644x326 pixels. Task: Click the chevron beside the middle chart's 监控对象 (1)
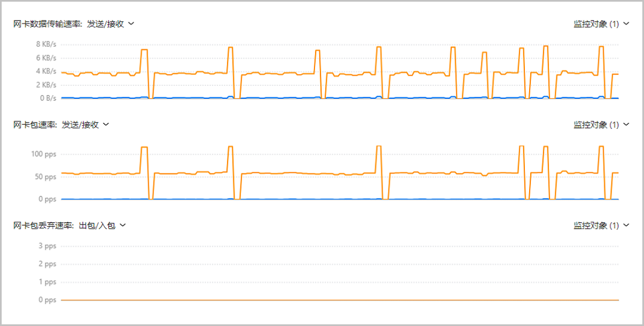pos(626,125)
